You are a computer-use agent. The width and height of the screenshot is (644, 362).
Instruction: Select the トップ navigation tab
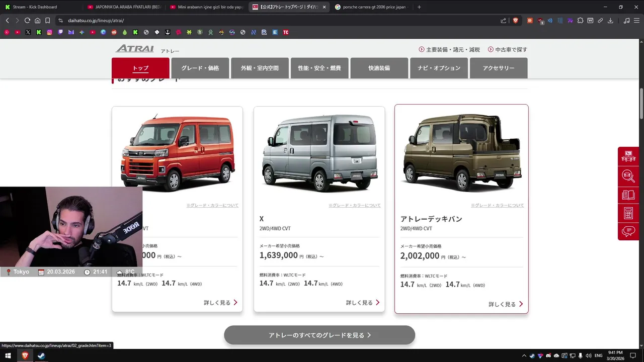click(x=140, y=68)
